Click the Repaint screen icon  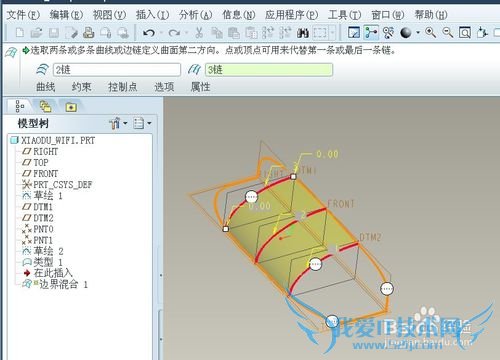tap(354, 33)
